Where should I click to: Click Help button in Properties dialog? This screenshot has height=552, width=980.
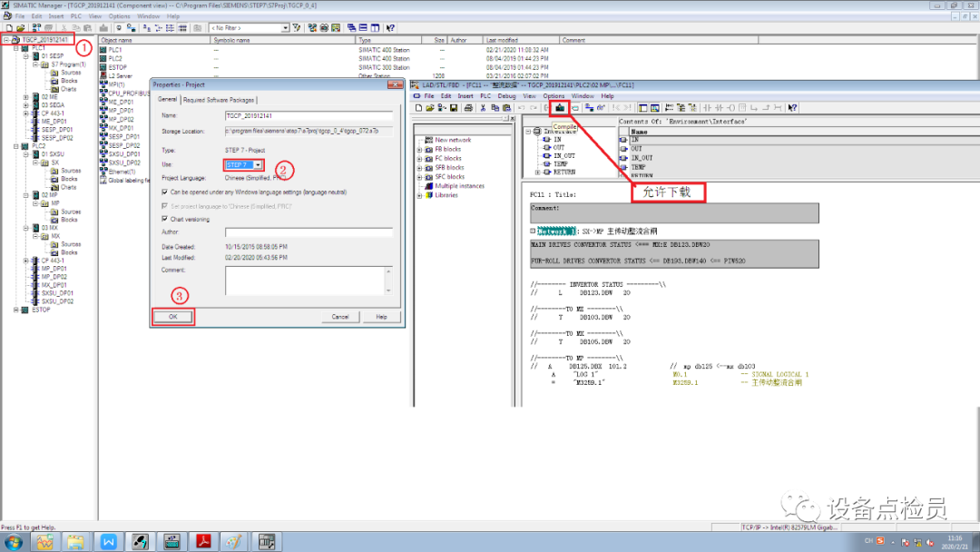381,317
